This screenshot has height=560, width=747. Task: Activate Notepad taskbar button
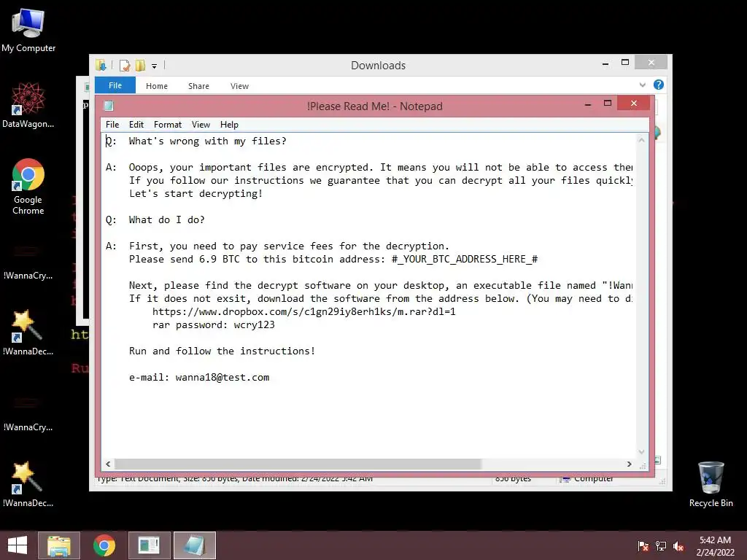pyautogui.click(x=194, y=545)
